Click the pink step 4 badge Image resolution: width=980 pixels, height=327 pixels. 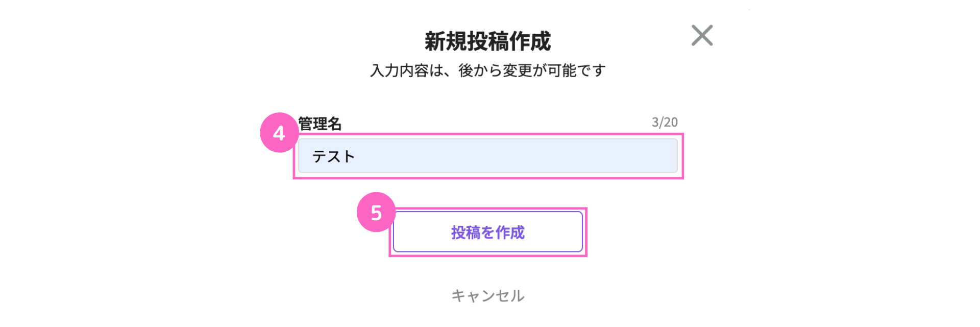tap(279, 133)
